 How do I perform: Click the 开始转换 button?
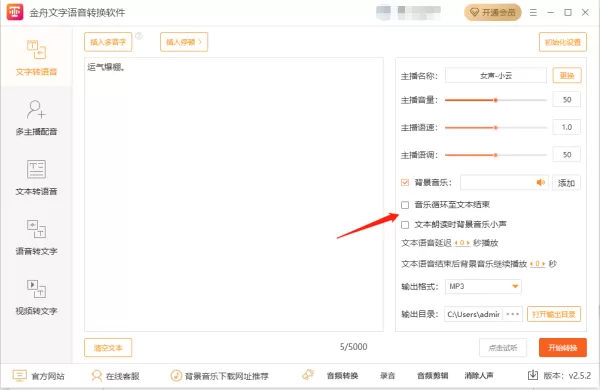562,348
